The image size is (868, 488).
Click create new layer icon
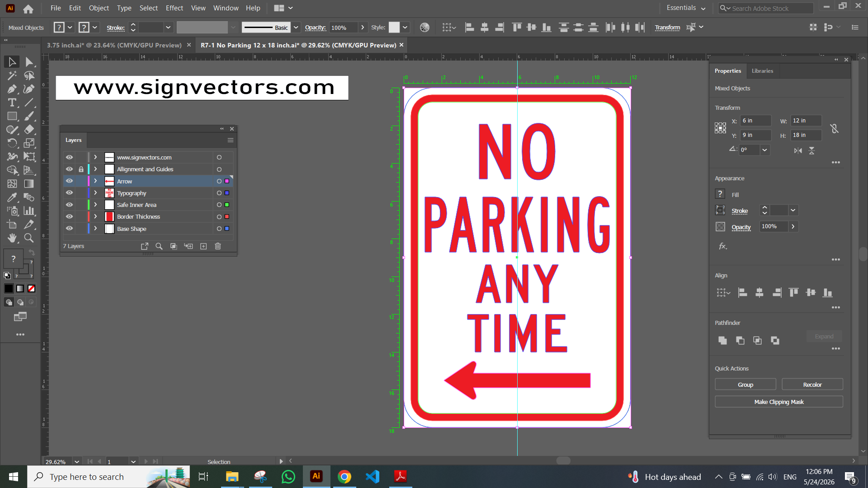[x=203, y=246]
